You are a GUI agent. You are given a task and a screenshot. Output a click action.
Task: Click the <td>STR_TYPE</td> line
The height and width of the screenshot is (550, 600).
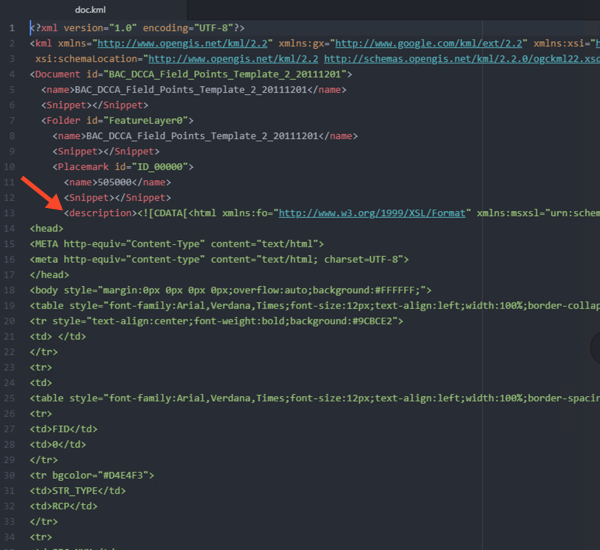pos(78,491)
